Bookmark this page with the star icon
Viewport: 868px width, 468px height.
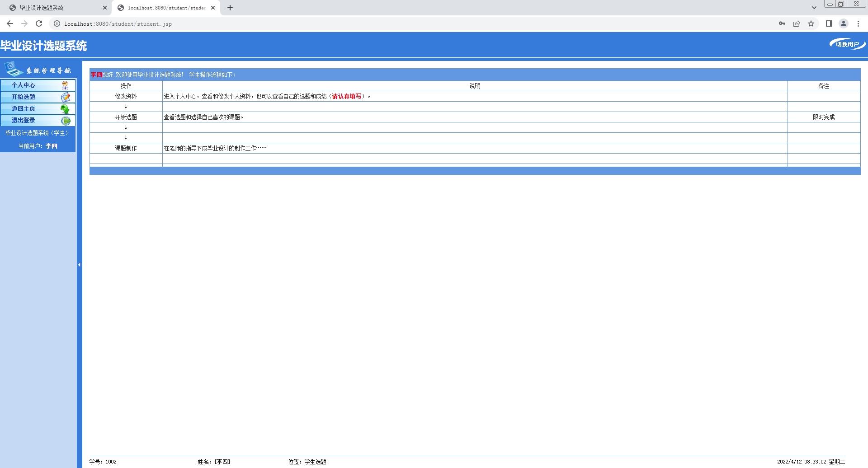click(811, 23)
